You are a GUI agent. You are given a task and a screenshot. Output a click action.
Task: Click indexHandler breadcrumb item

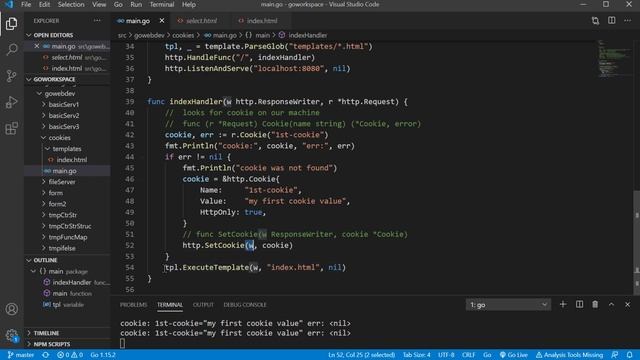coord(303,35)
